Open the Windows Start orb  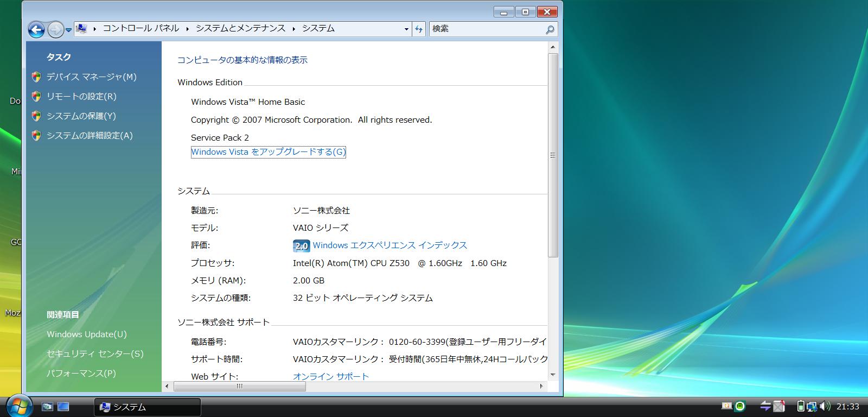(x=20, y=406)
